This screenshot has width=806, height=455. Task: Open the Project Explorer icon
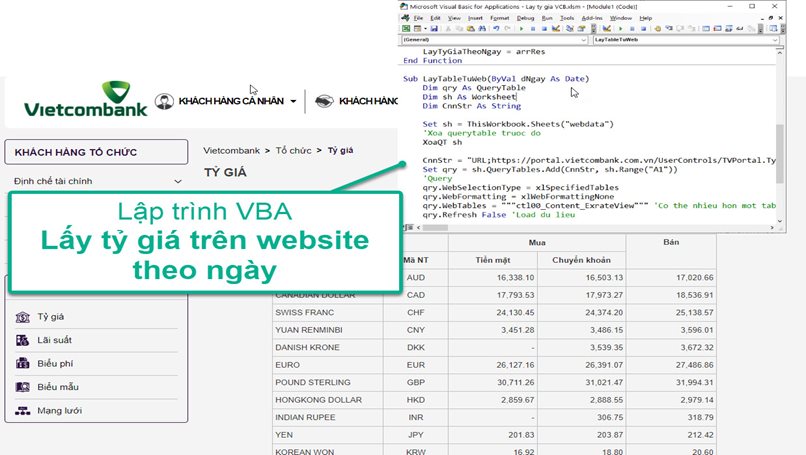point(570,28)
